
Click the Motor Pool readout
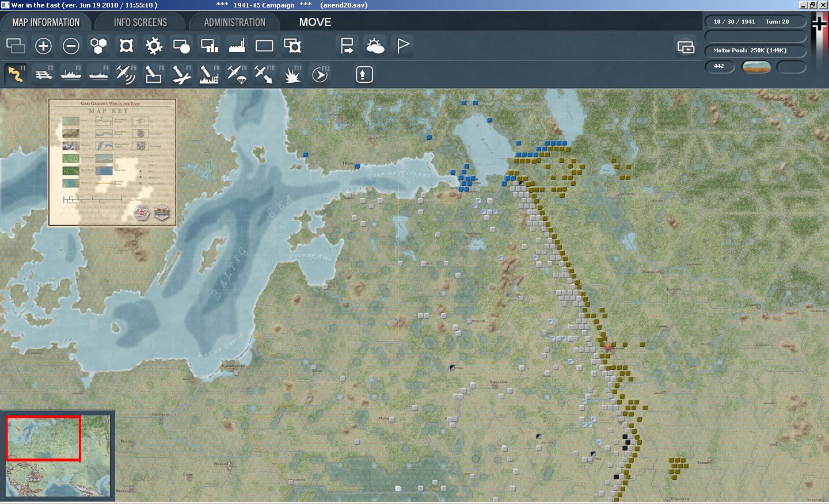pyautogui.click(x=755, y=50)
